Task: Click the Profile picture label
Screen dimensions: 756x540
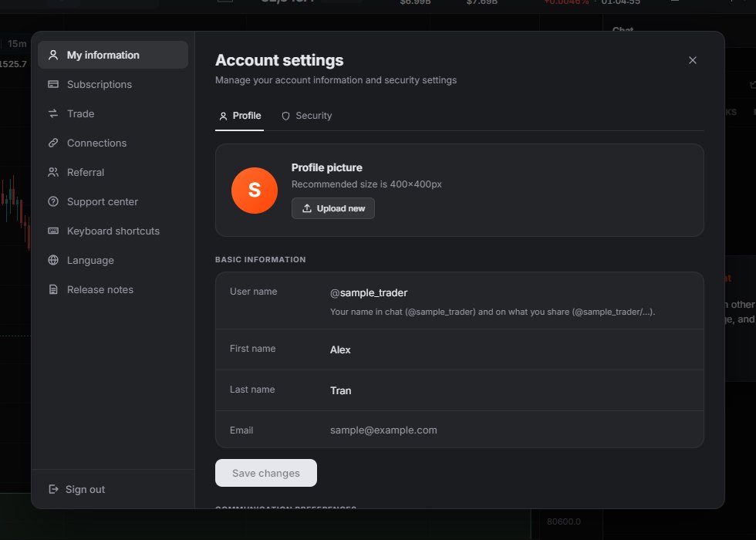Action: click(x=327, y=168)
